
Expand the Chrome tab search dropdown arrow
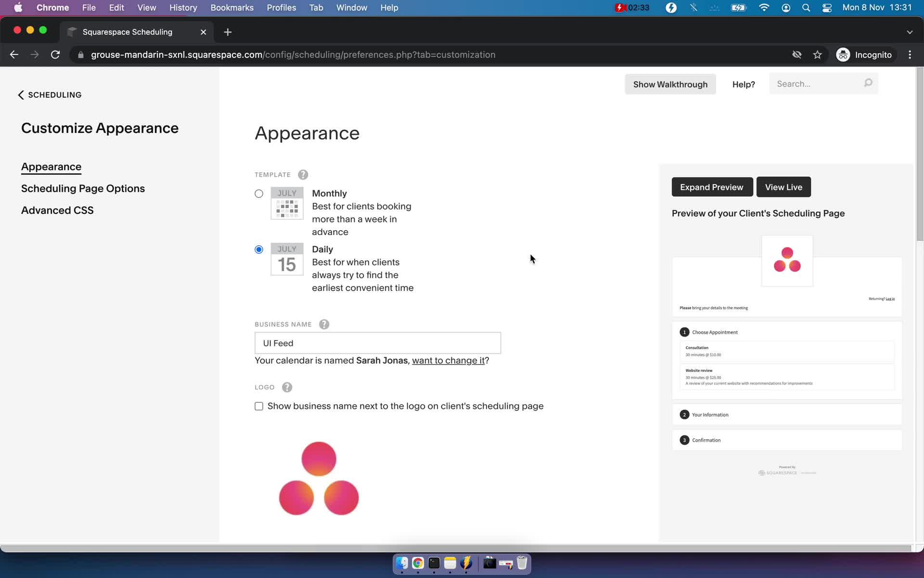(910, 32)
